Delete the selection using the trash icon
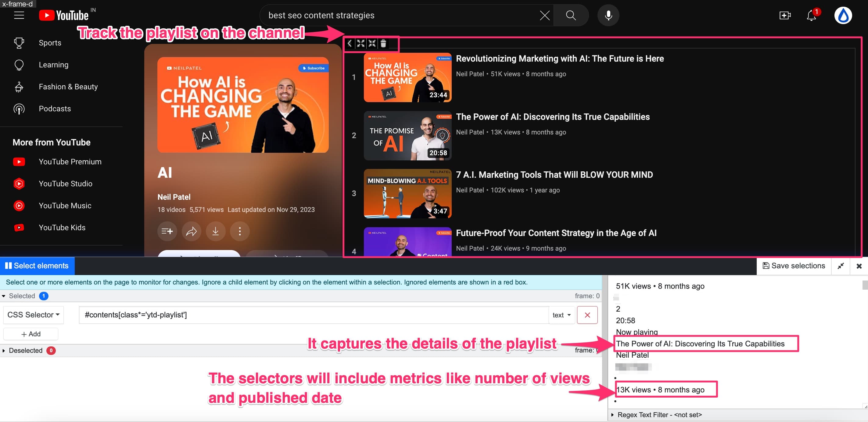The width and height of the screenshot is (868, 422). (x=384, y=43)
